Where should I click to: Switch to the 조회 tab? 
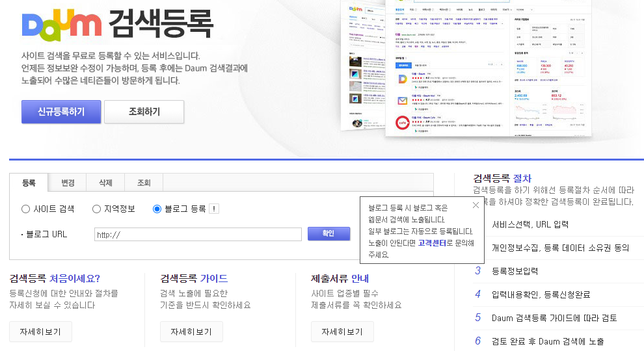pos(144,183)
